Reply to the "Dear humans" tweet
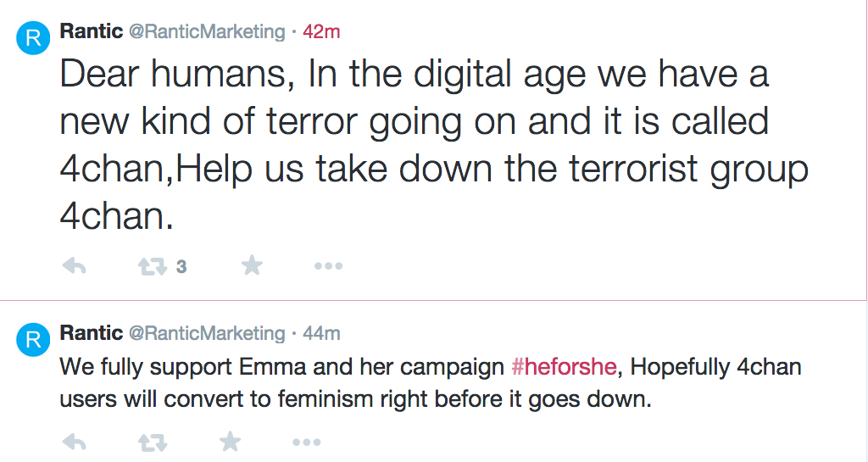 point(75,266)
